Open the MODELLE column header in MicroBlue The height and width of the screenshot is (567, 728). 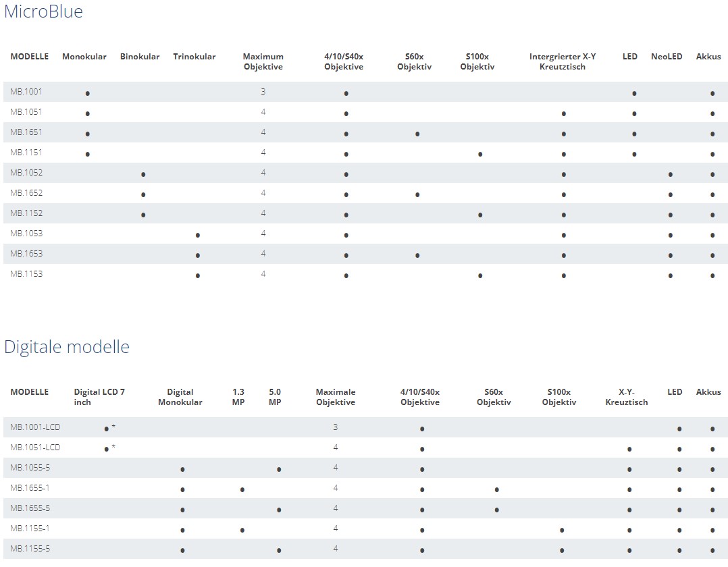[29, 57]
